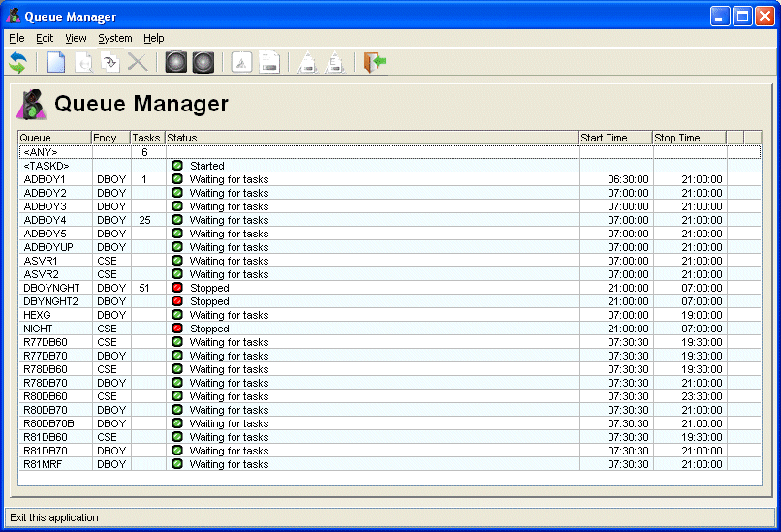Screen dimensions: 781x532
Task: Click the red stopped icon in the NIGHT row
Action: point(177,329)
